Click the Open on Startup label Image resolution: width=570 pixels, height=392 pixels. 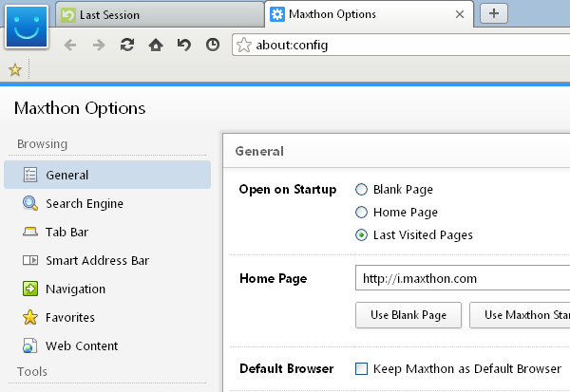[288, 189]
